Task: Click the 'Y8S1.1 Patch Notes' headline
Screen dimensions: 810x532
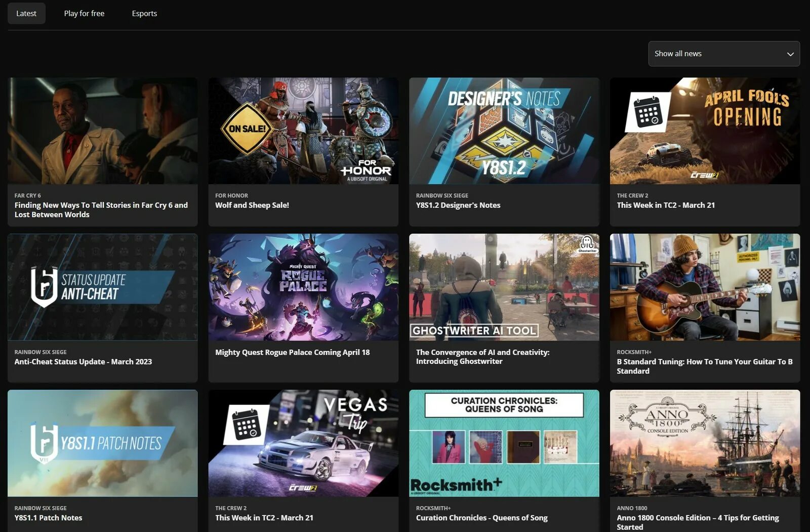Action: (48, 518)
